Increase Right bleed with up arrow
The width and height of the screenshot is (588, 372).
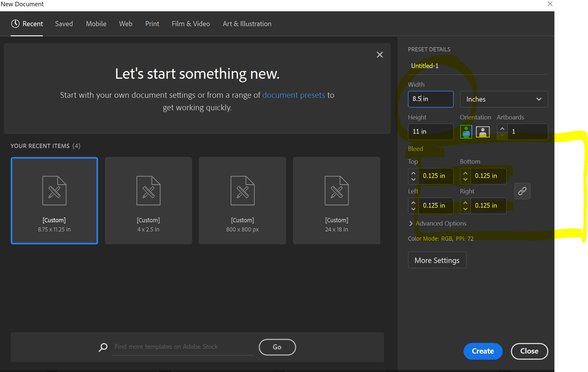[465, 203]
